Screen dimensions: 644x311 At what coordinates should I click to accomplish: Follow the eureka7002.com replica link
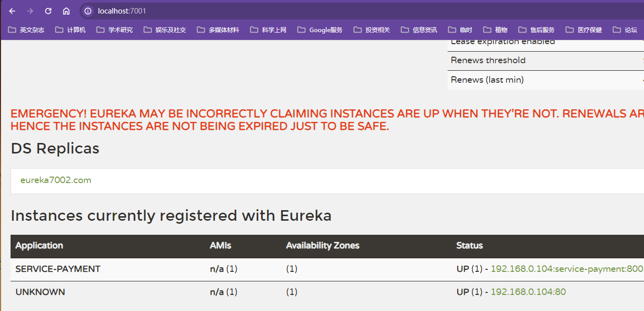pyautogui.click(x=56, y=180)
